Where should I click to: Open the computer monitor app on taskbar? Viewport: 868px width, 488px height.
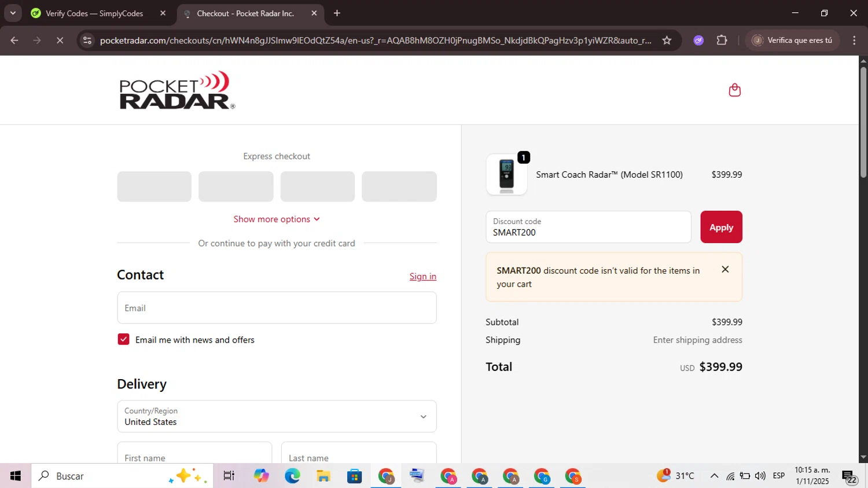(417, 476)
